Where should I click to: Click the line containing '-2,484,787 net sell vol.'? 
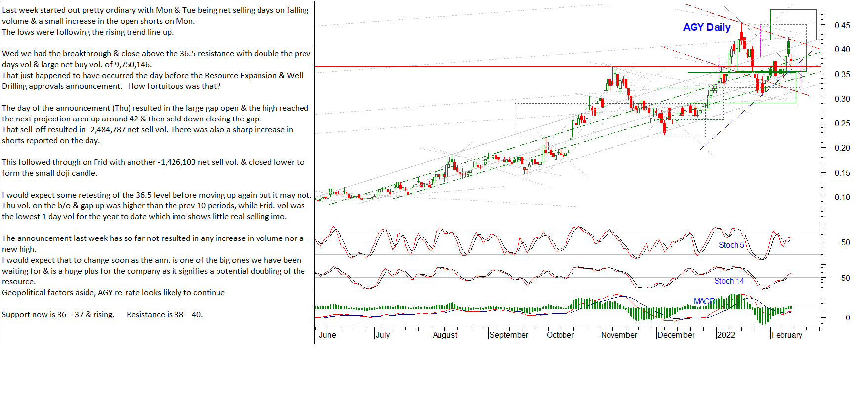click(x=147, y=130)
